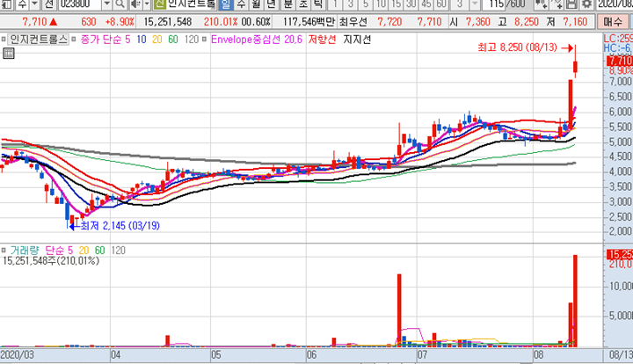Click the add indicator chart icon with plus
The height and width of the screenshot is (364, 633).
541,4
